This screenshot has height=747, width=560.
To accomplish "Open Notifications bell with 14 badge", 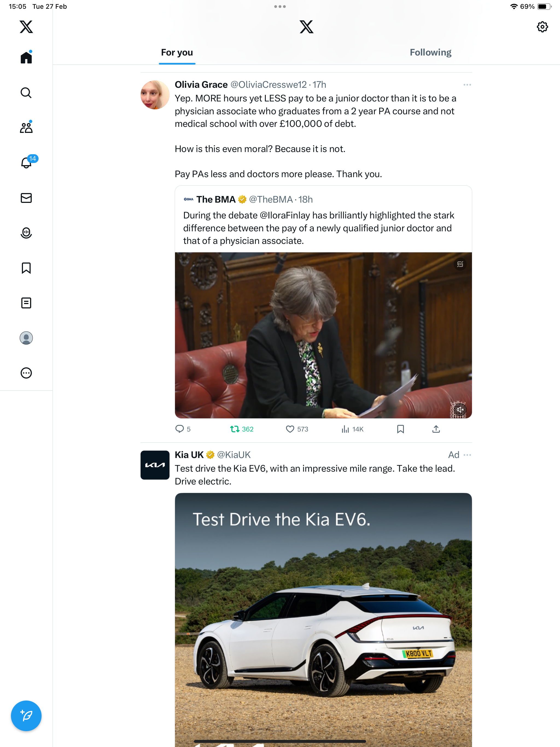I will [x=27, y=162].
